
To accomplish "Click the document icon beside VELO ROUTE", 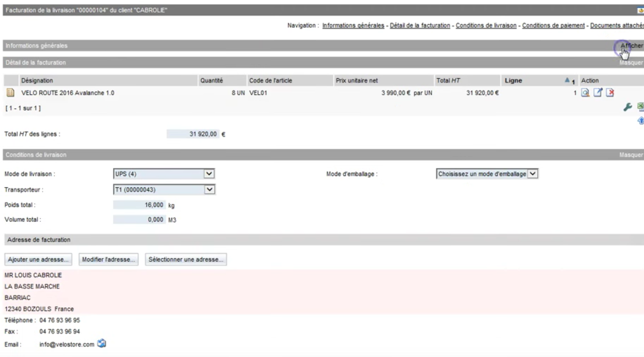I will [x=10, y=93].
